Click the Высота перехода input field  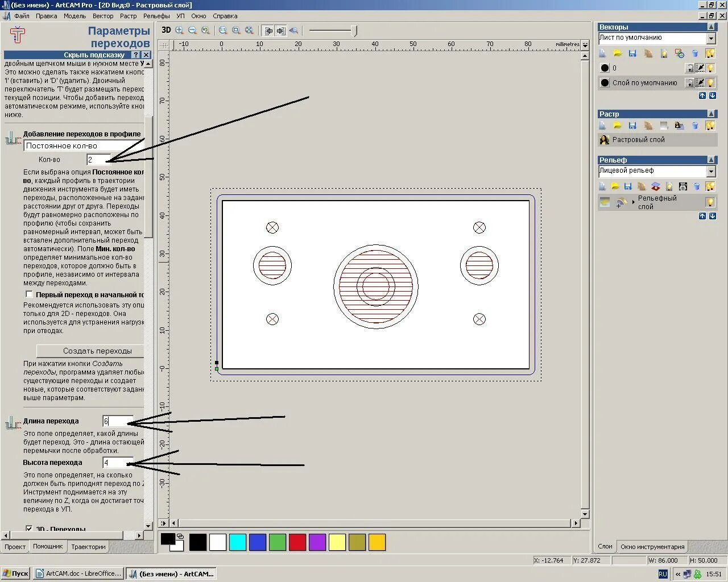click(x=118, y=463)
